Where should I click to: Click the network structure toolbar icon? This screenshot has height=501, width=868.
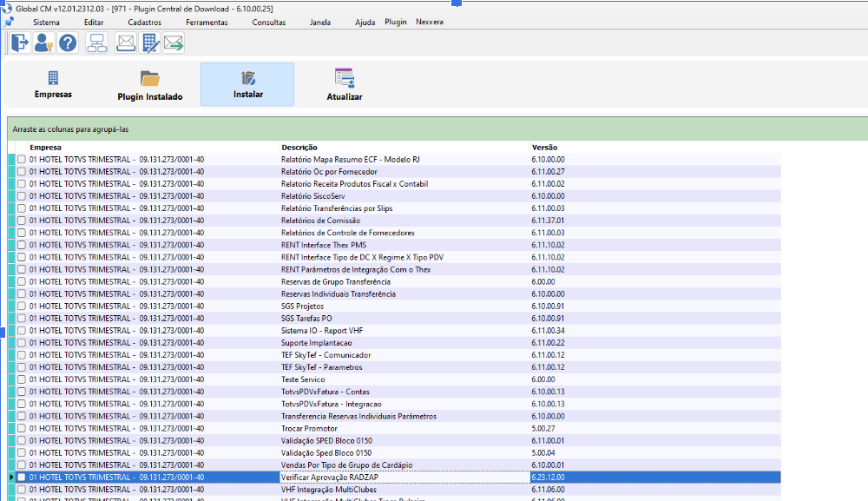97,43
